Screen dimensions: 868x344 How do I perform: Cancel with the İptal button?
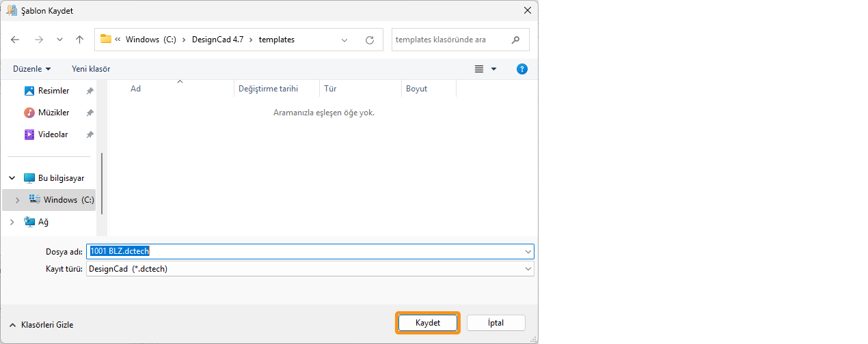[x=496, y=323]
